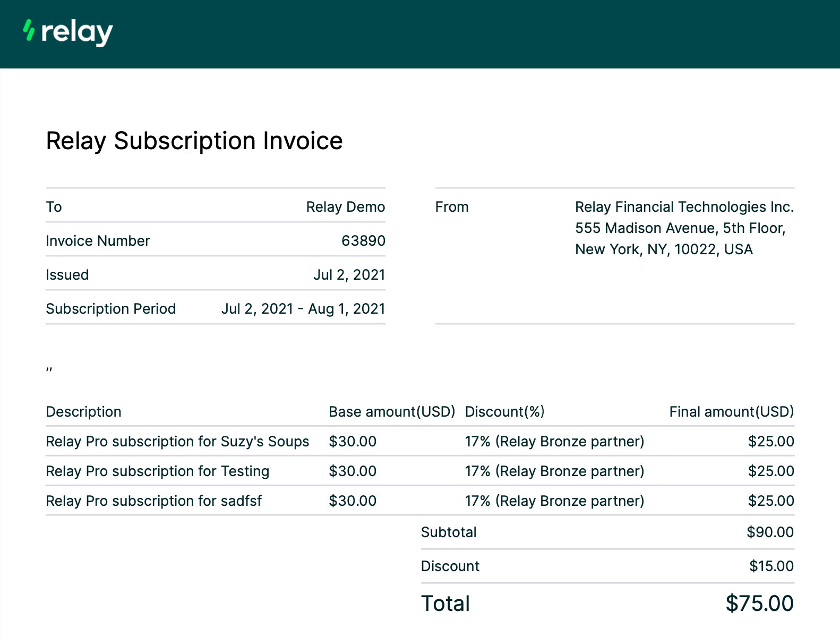Screen dimensions: 840x638
Task: Click the $25.00 final amount for Suzy's Soups
Action: tap(771, 442)
